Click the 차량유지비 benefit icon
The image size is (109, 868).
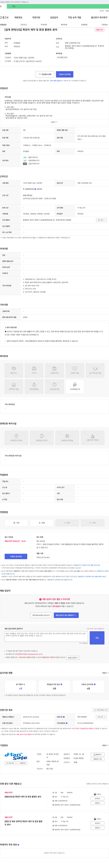(54, 370)
